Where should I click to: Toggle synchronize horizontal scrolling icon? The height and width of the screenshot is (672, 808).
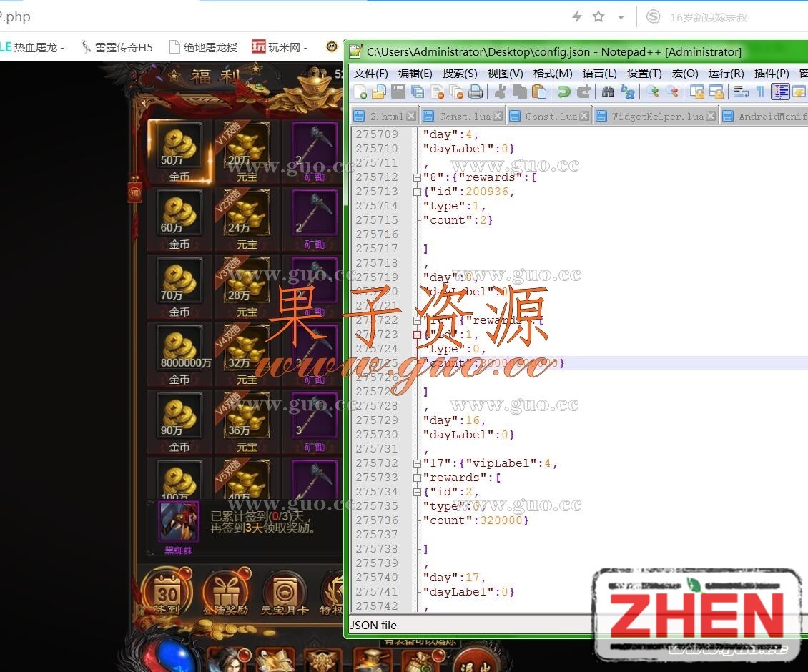716,92
